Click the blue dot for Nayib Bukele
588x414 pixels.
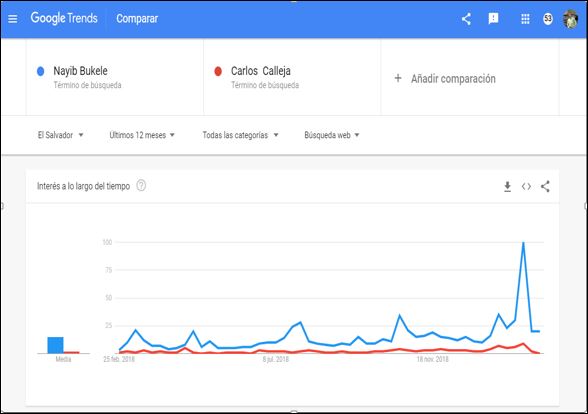pyautogui.click(x=40, y=71)
